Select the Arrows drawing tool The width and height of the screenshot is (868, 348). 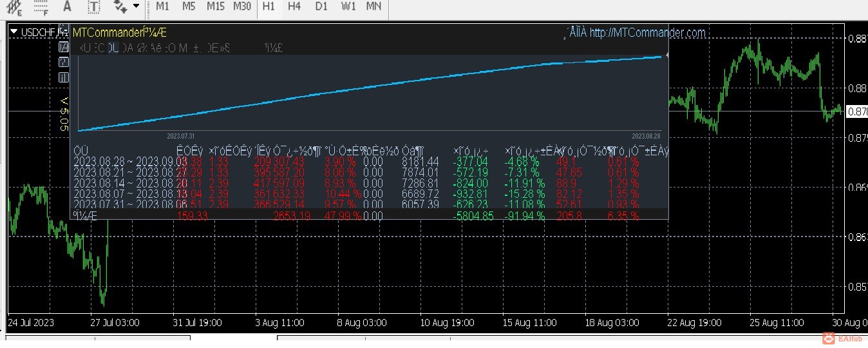(x=120, y=6)
